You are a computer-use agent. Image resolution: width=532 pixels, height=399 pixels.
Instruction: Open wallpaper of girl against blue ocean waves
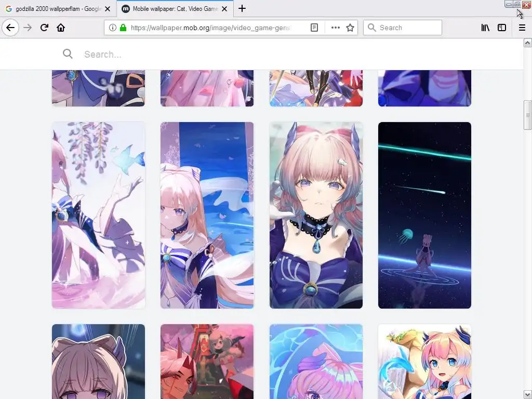(x=207, y=215)
